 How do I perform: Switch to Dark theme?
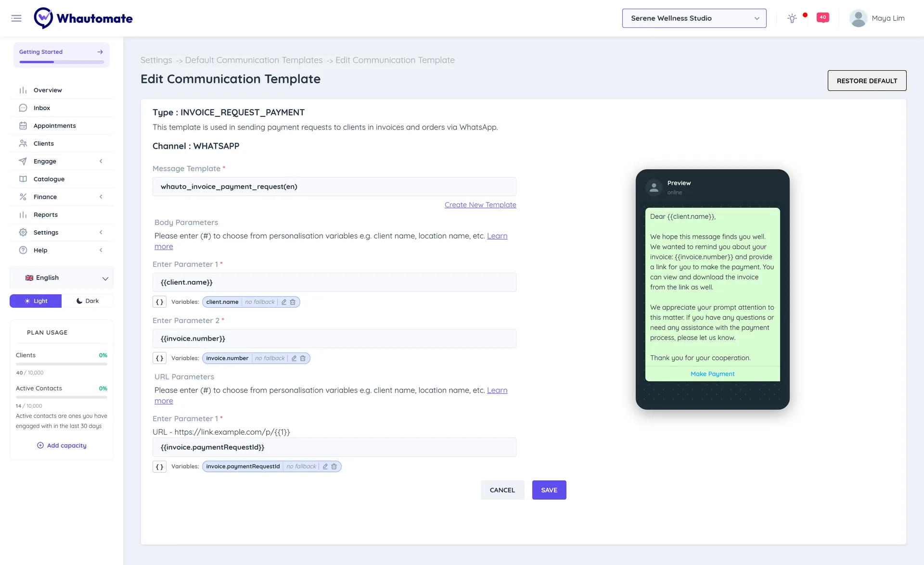[x=88, y=301]
